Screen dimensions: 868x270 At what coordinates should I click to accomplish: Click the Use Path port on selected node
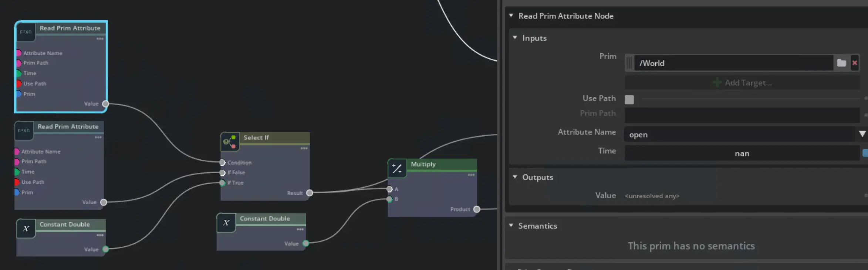coord(18,84)
